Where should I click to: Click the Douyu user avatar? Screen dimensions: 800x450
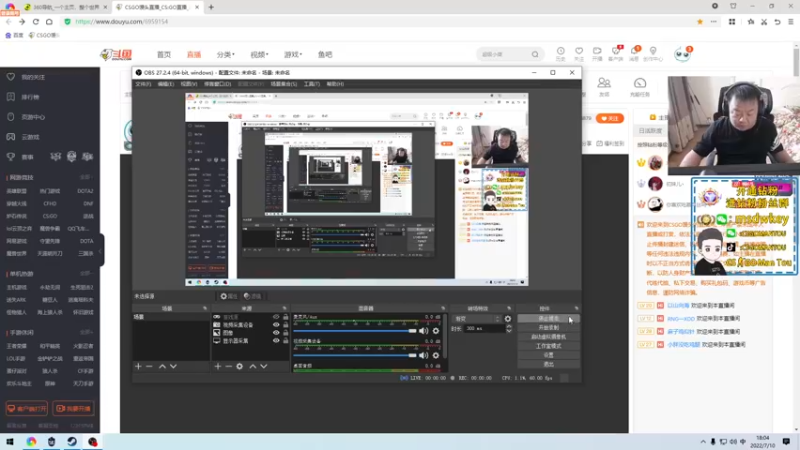pyautogui.click(x=682, y=54)
